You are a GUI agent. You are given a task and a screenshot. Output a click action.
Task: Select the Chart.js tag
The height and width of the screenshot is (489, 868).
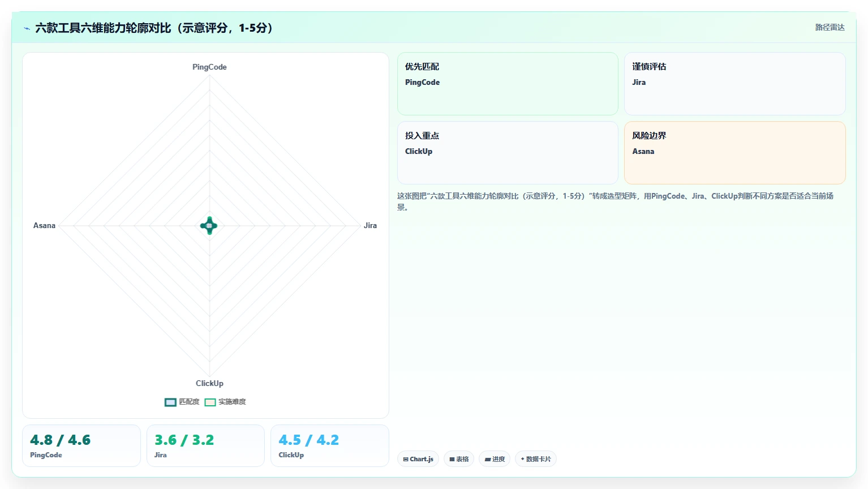click(418, 459)
